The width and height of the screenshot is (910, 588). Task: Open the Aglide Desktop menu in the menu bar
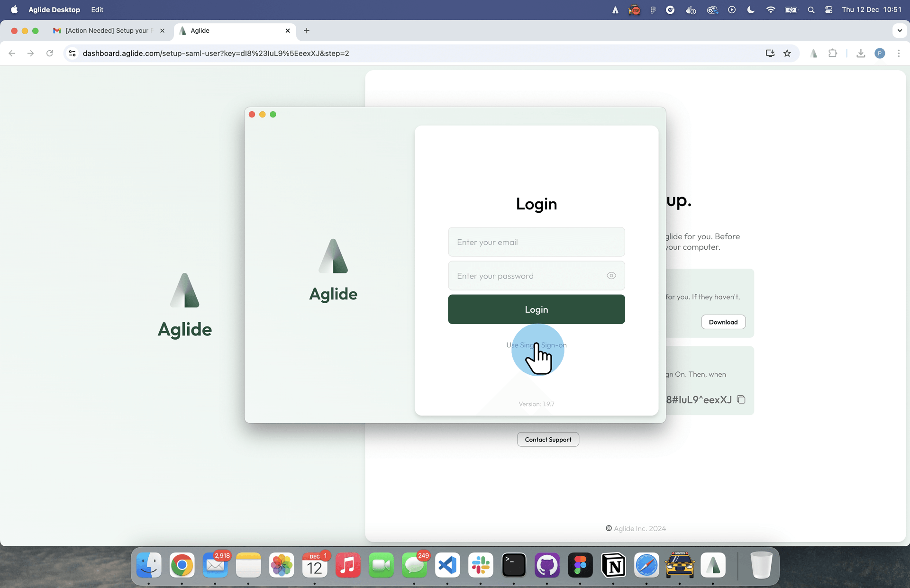(x=54, y=9)
